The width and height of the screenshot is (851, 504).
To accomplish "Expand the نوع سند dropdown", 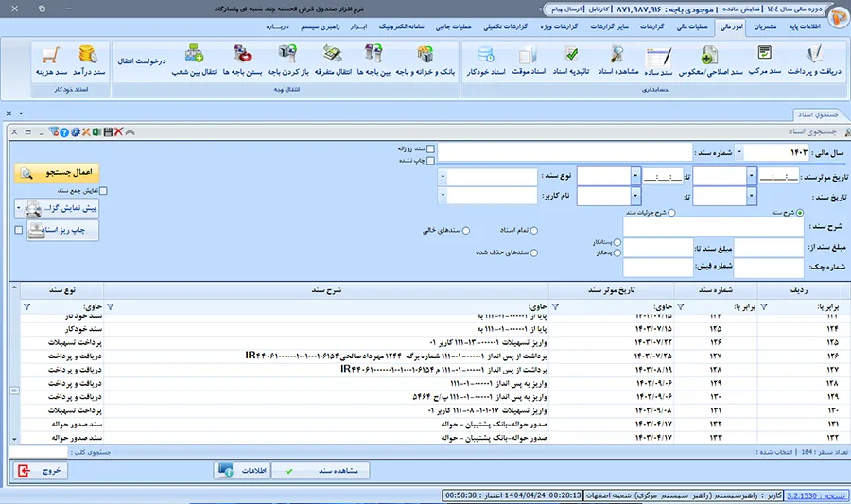I will tap(444, 177).
